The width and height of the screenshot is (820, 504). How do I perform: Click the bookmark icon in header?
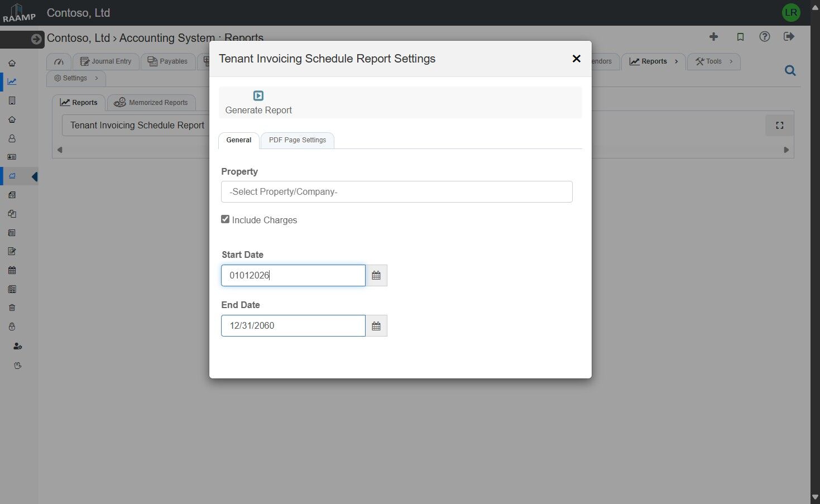tap(740, 37)
